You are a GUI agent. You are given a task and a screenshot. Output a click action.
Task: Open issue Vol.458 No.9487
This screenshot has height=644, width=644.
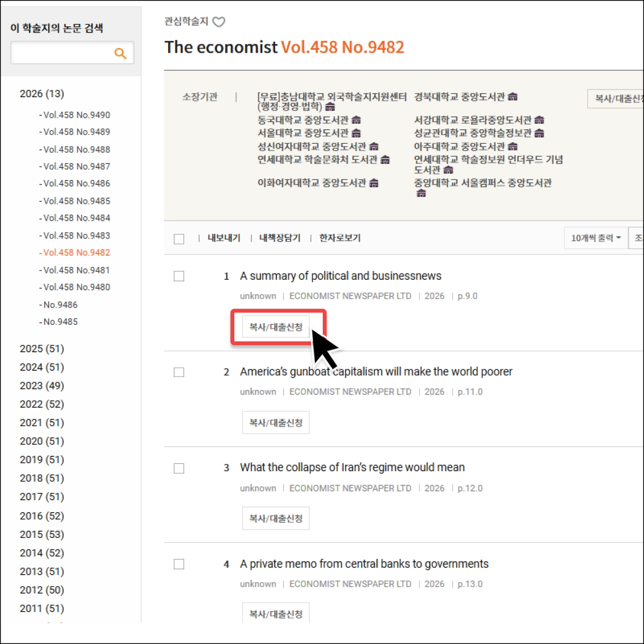pyautogui.click(x=77, y=167)
